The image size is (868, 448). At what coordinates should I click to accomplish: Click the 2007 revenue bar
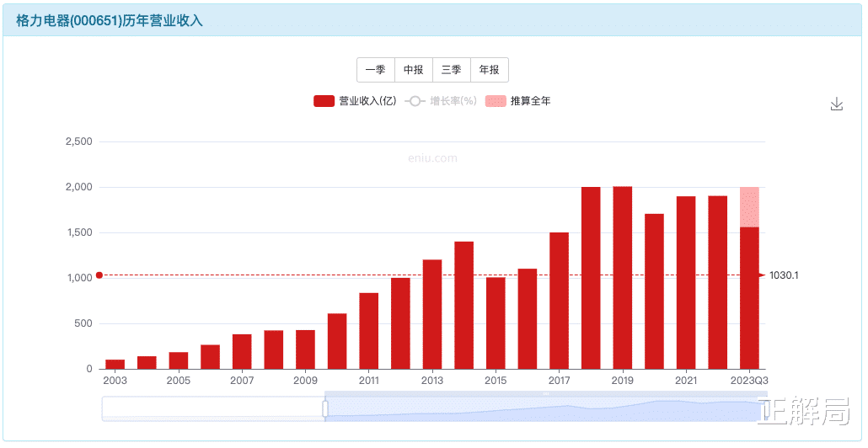242,351
